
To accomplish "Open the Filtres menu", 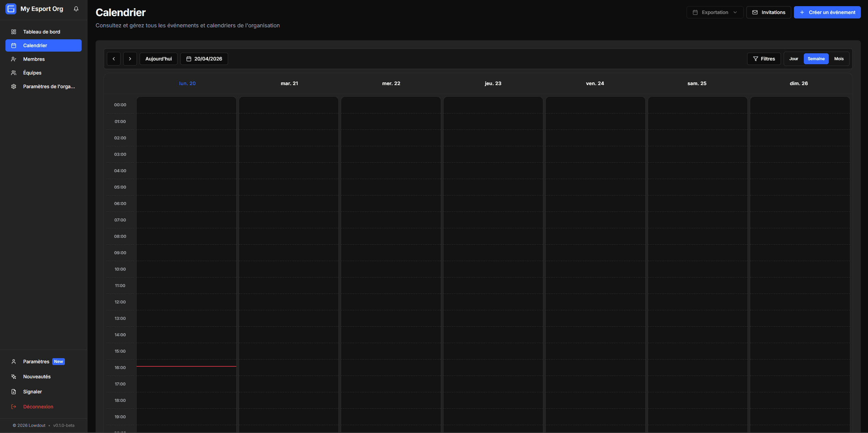I will pos(764,59).
